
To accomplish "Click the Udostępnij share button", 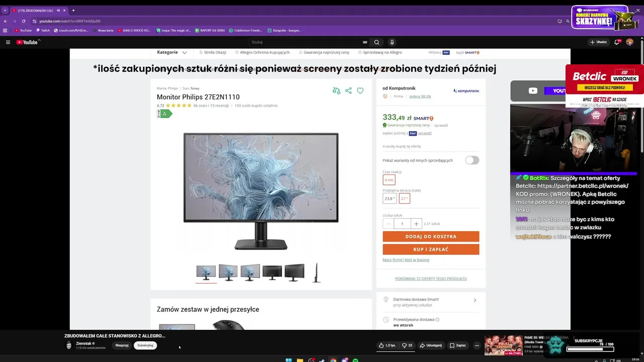I will point(431,345).
